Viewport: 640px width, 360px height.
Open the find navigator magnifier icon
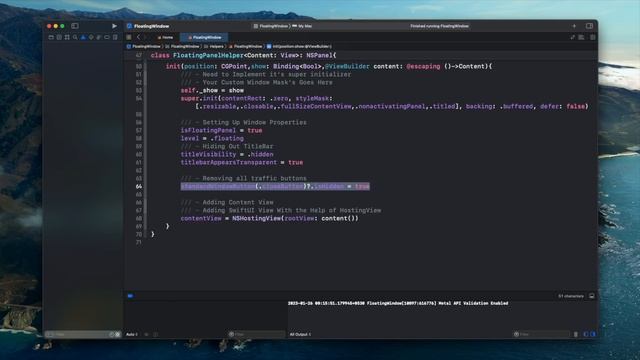pyautogui.click(x=75, y=37)
